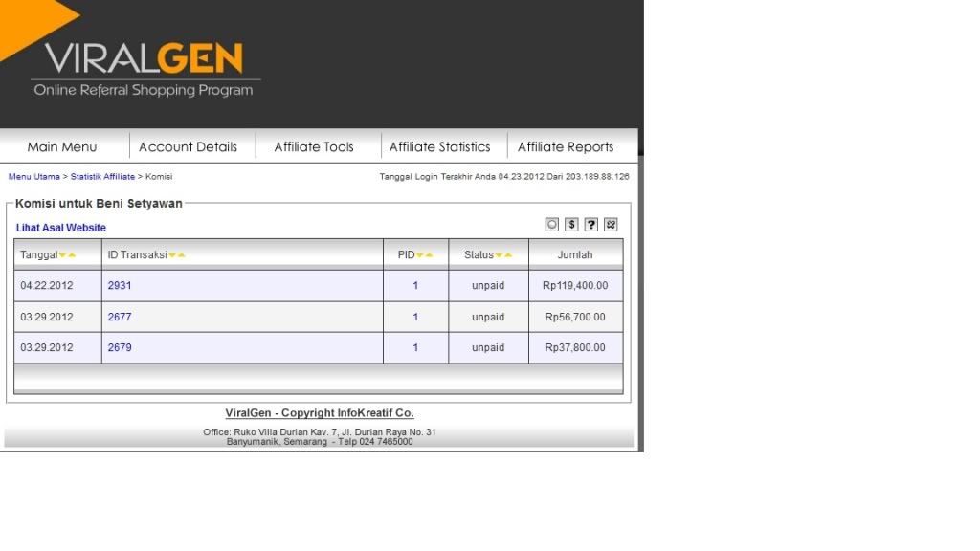
Task: Click the Office address line in footer
Action: coord(320,432)
